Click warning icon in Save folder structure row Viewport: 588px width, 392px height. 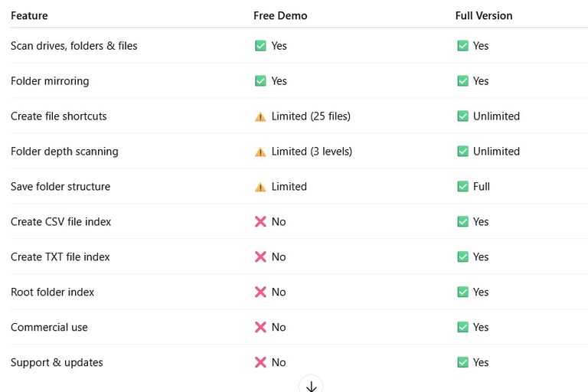[x=260, y=187]
